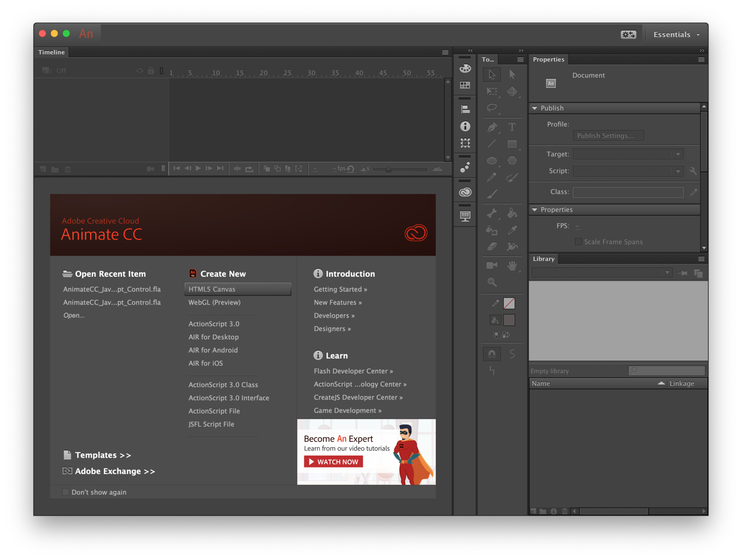742x560 pixels.
Task: Click the WATCH NOW button
Action: point(333,462)
